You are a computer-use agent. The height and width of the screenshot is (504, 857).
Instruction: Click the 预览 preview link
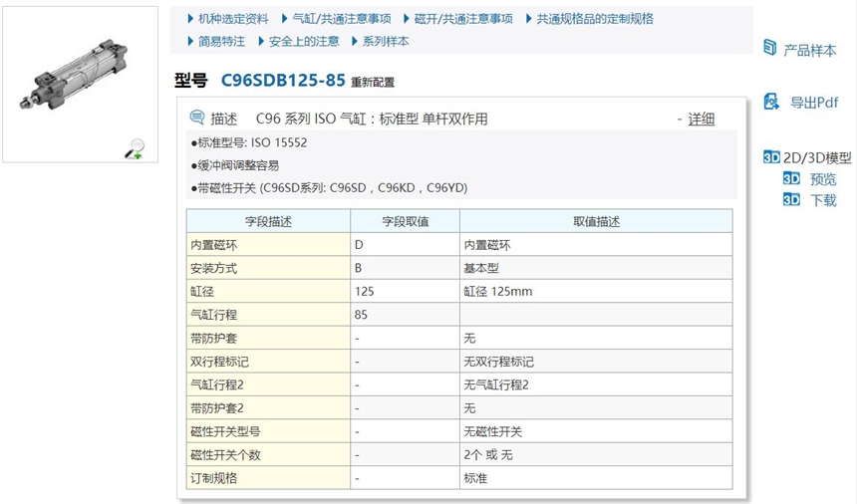[823, 179]
